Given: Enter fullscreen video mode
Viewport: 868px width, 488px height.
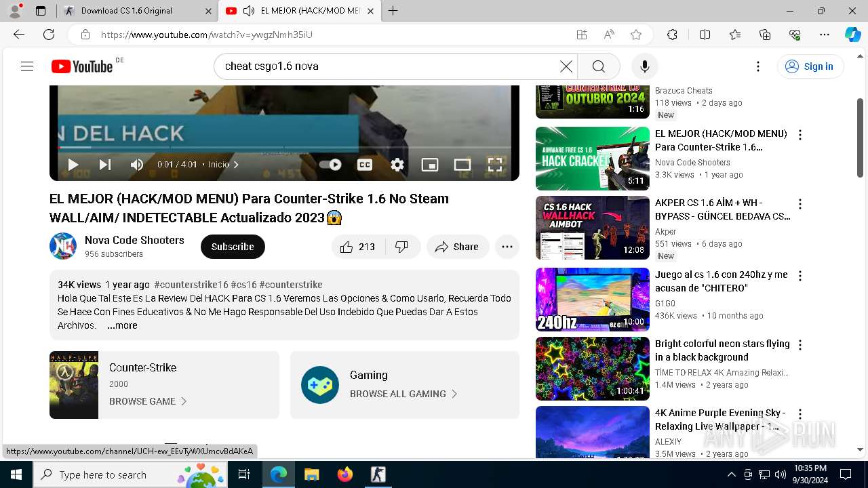Looking at the screenshot, I should click(495, 164).
